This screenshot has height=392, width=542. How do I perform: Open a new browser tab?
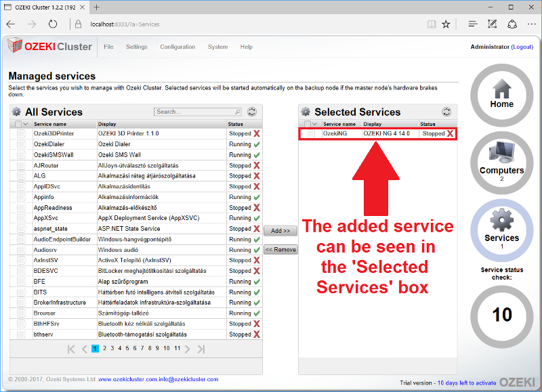coord(96,7)
